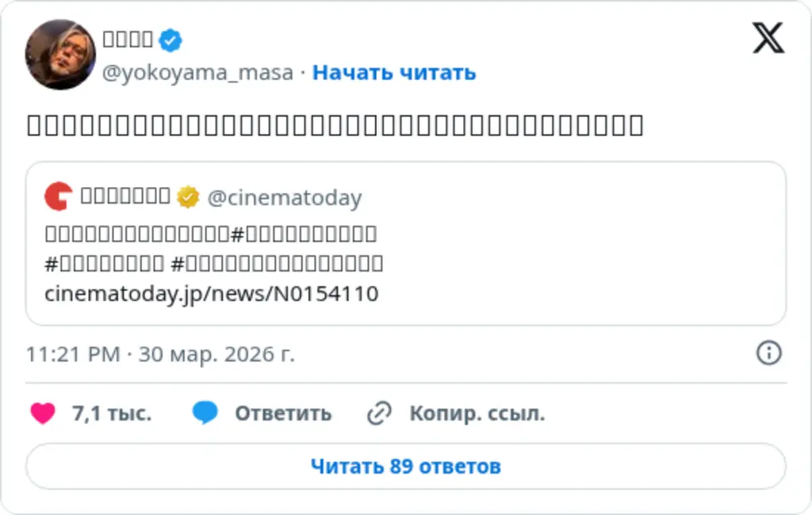Click the Ответить reply label
The height and width of the screenshot is (515, 812).
tap(283, 414)
